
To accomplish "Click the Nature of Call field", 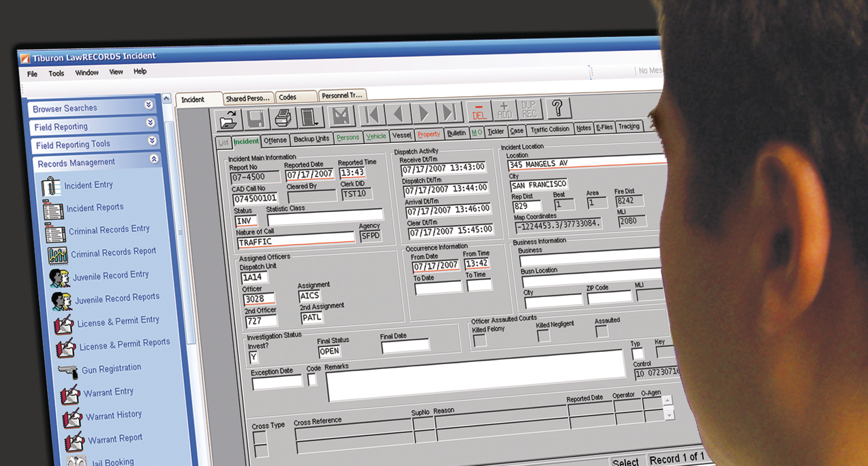I will point(296,242).
